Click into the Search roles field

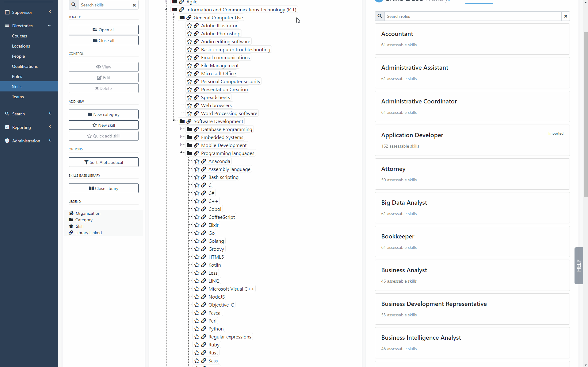tap(473, 16)
